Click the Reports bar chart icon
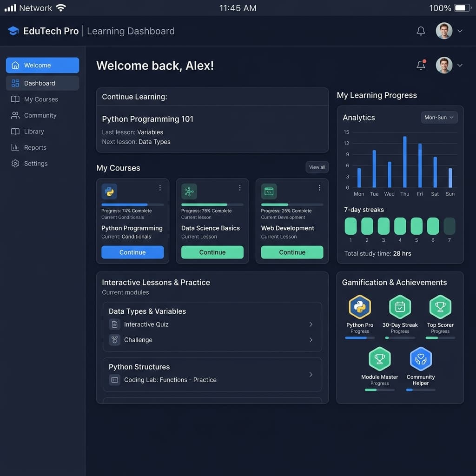 (x=15, y=147)
